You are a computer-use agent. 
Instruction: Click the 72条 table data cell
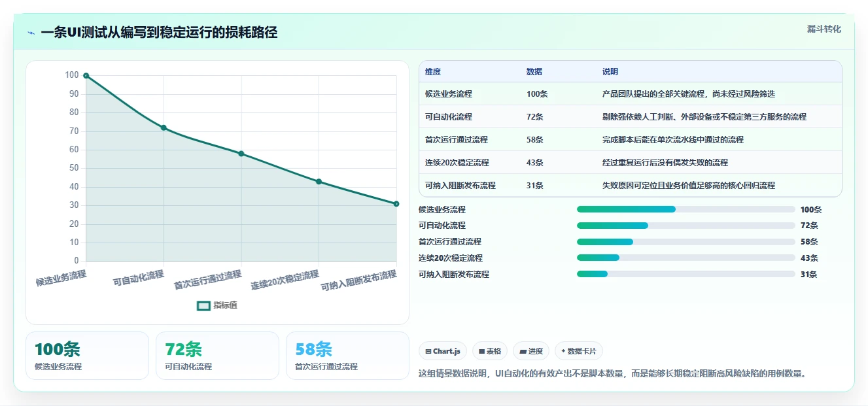tap(535, 117)
